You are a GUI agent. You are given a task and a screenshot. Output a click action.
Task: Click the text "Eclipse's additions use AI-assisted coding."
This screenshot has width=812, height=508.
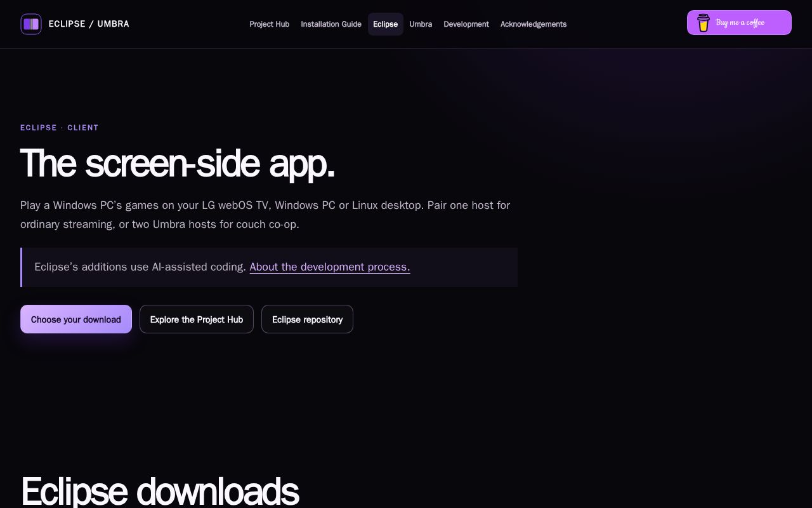click(x=140, y=267)
